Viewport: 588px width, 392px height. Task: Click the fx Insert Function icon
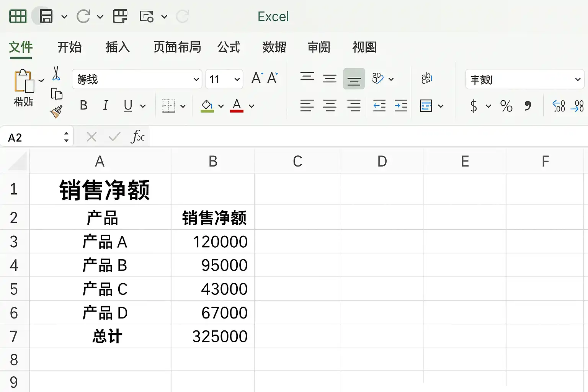coord(137,137)
